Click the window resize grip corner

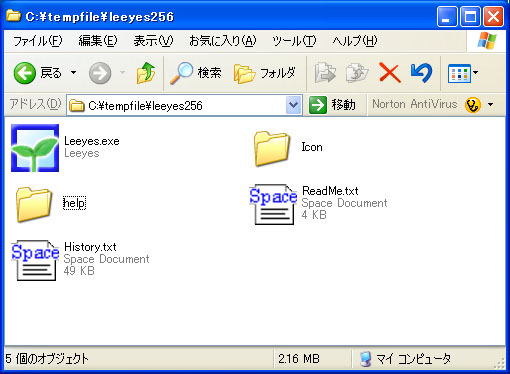499,364
